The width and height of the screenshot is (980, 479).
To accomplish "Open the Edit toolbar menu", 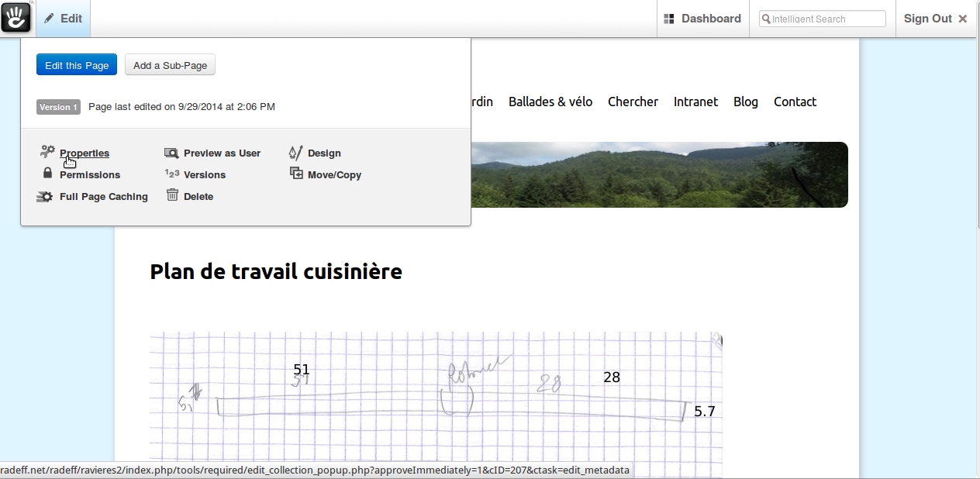I will tap(63, 19).
